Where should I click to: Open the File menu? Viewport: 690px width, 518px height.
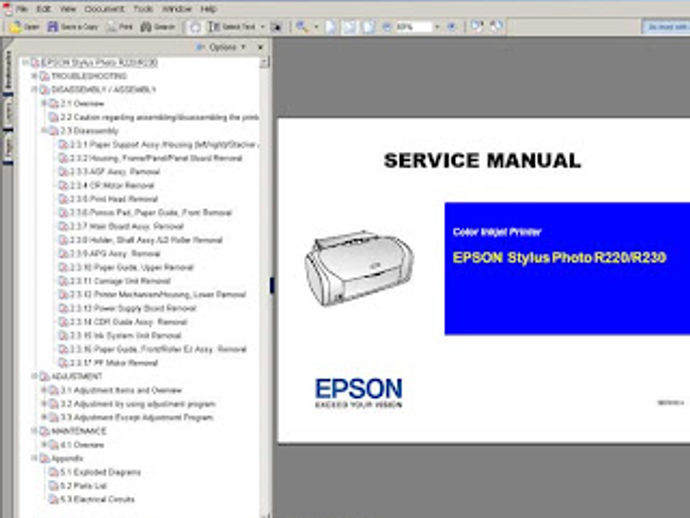(22, 9)
